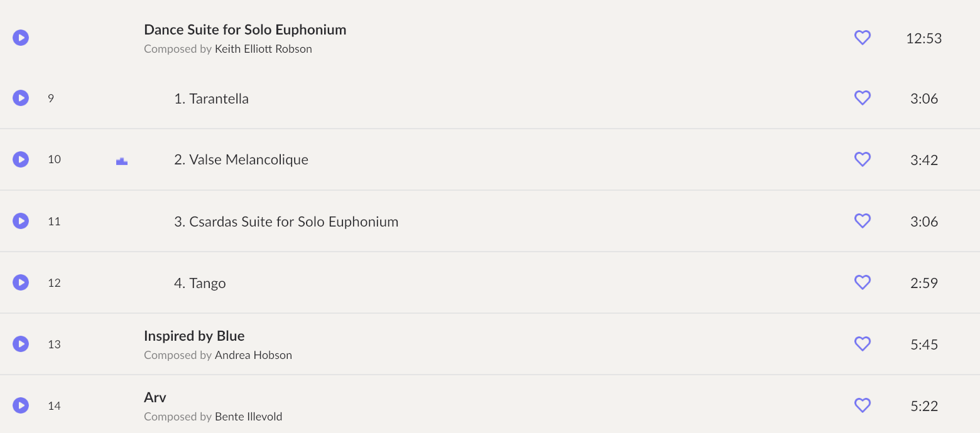
Task: Favorite Inspired by Blue
Action: [863, 344]
